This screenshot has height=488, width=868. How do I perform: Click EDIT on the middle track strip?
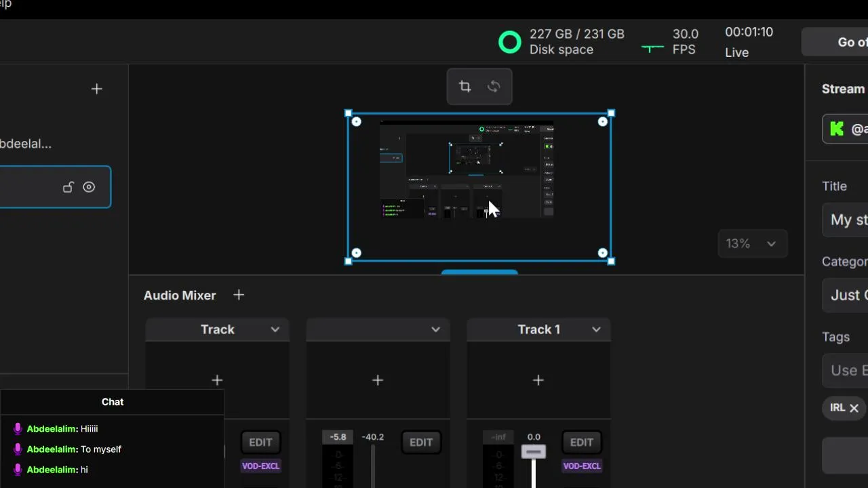421,442
